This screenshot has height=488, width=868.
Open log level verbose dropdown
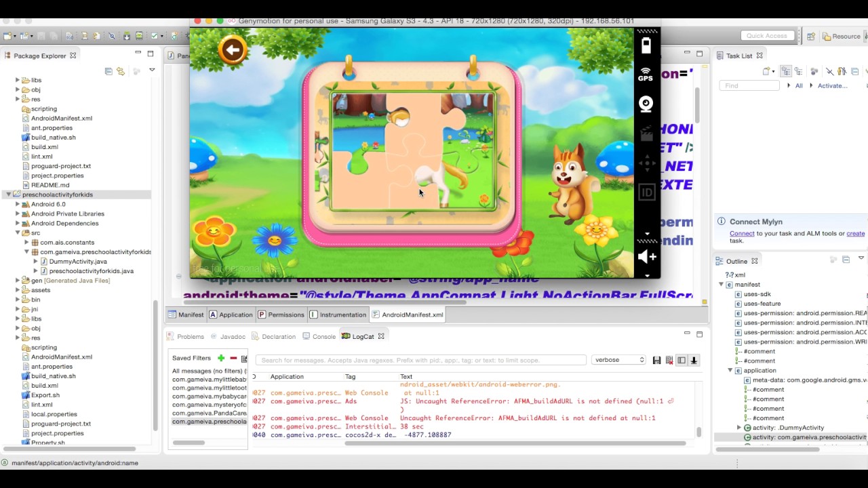(618, 360)
